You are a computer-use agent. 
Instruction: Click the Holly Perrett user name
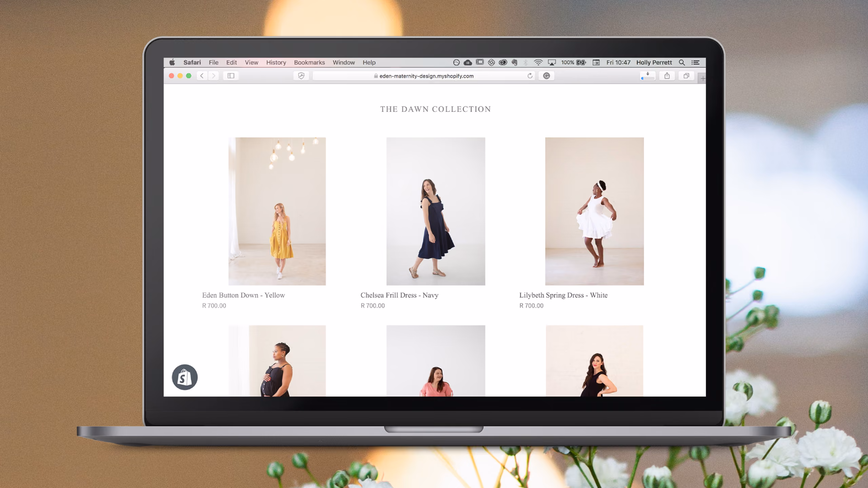[x=654, y=62]
